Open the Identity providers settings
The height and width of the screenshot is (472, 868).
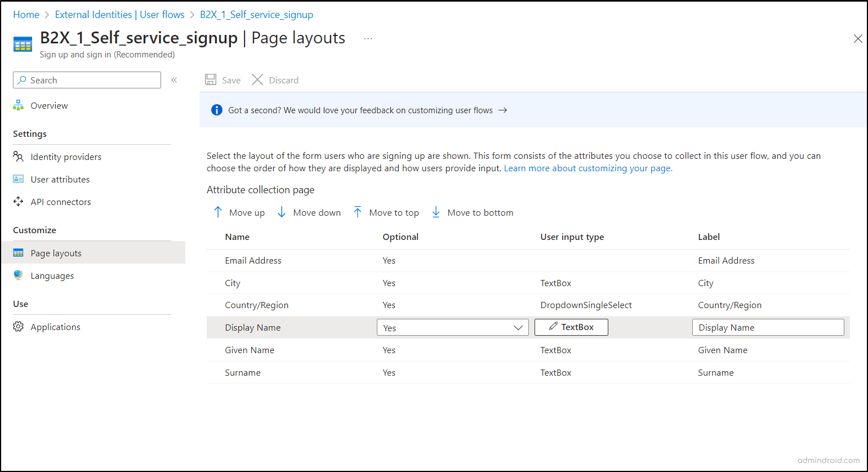click(x=66, y=156)
